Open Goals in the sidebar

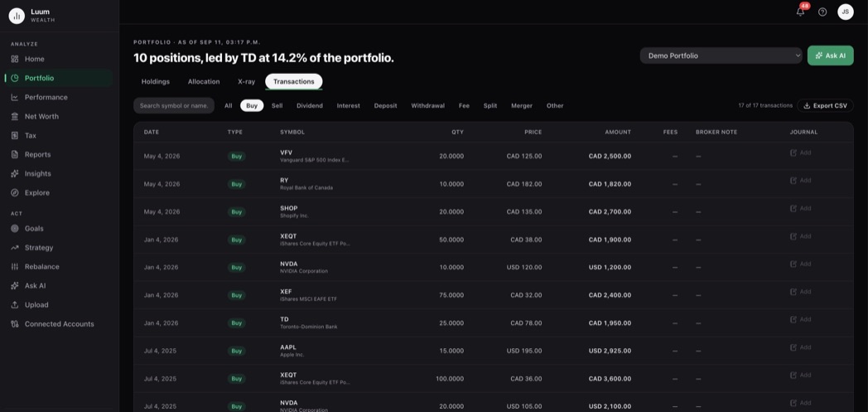(58, 228)
